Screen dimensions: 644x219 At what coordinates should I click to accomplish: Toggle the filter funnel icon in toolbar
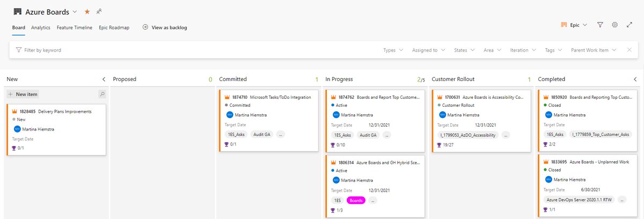pyautogui.click(x=601, y=25)
